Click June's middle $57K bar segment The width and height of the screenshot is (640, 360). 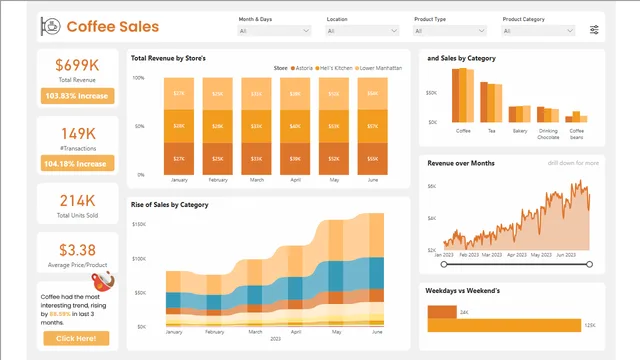pos(373,126)
